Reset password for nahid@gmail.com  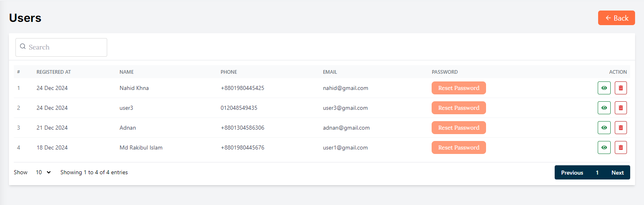point(458,88)
